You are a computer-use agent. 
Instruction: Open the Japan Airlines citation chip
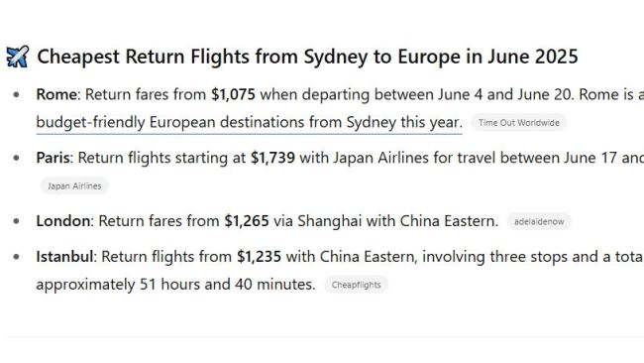tap(74, 185)
